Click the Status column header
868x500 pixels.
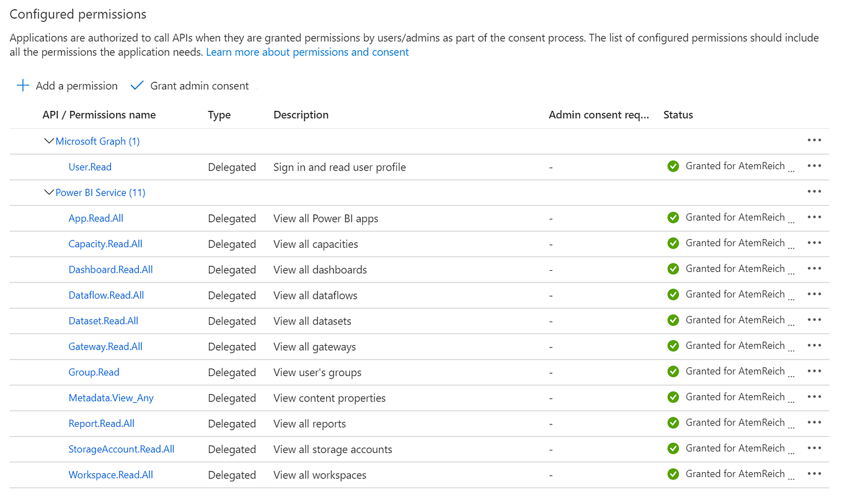[678, 115]
